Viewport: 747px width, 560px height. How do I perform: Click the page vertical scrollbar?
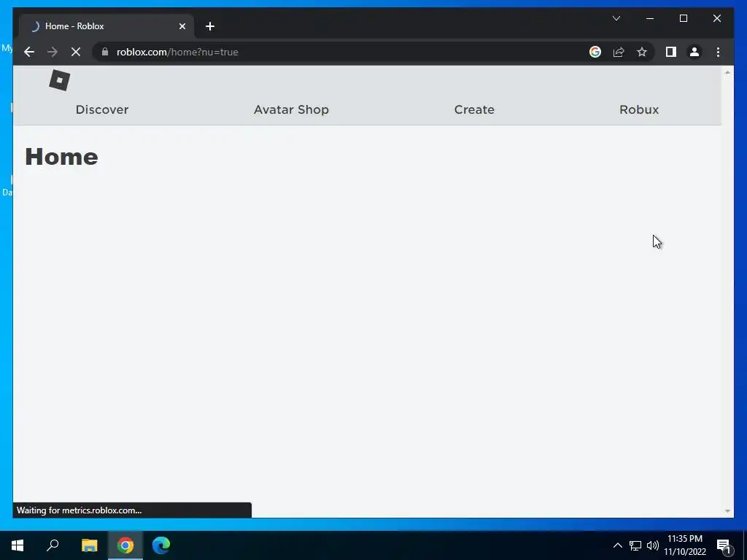pyautogui.click(x=727, y=292)
